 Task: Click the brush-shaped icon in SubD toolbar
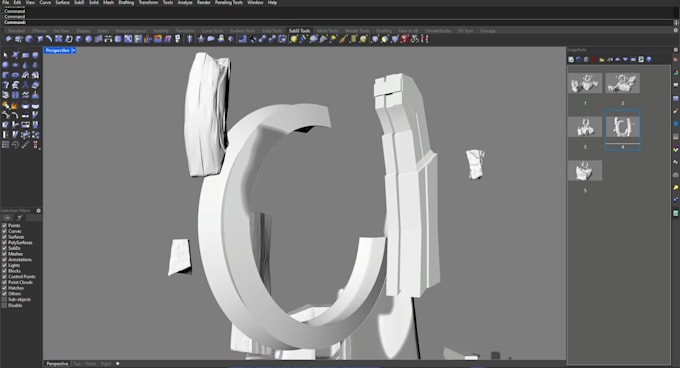[x=343, y=39]
